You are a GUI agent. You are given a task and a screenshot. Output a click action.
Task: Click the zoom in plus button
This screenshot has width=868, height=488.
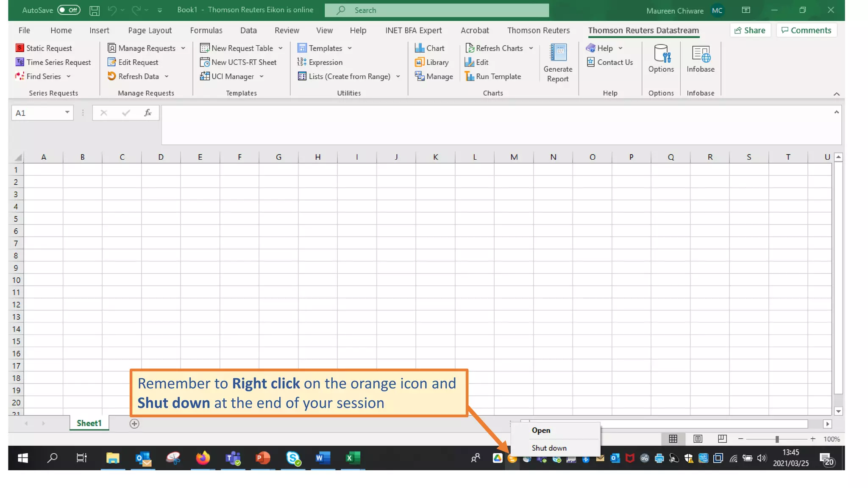[812, 439]
